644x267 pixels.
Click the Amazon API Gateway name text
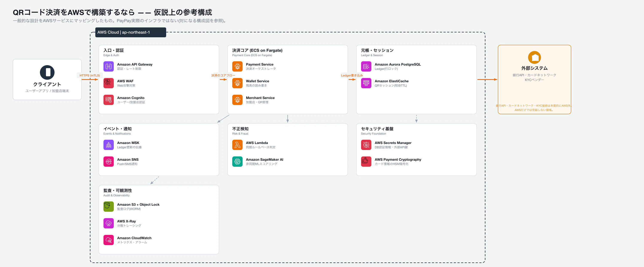point(135,64)
